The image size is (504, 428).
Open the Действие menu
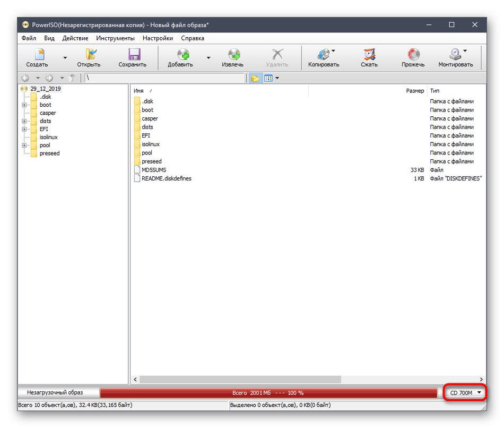point(75,38)
